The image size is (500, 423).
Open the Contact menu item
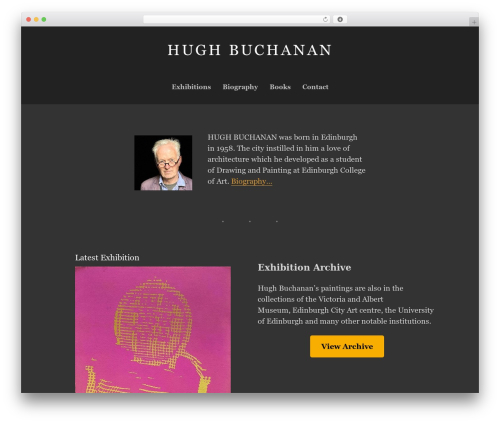pos(315,87)
